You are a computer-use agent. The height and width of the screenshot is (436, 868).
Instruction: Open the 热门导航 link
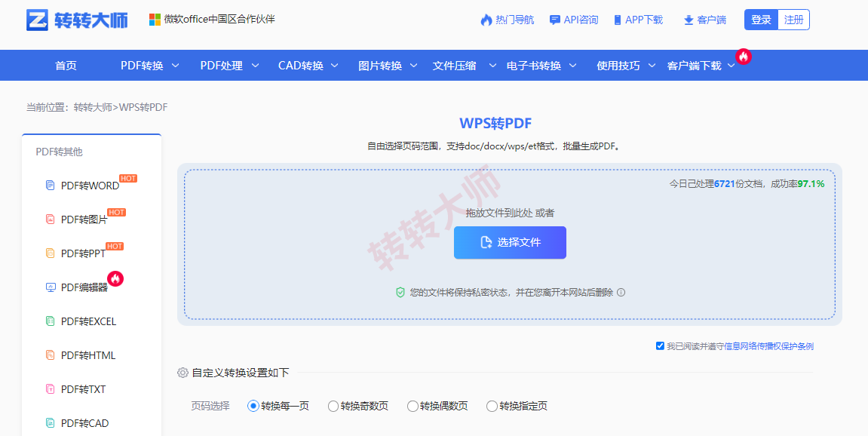[x=515, y=20]
